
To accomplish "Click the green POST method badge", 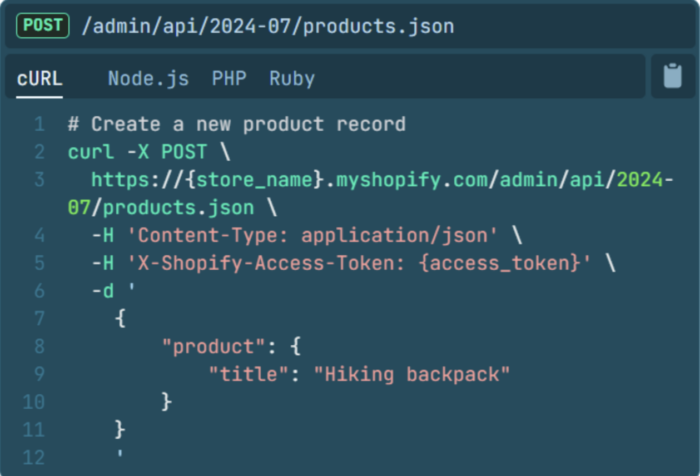I will 43,26.
